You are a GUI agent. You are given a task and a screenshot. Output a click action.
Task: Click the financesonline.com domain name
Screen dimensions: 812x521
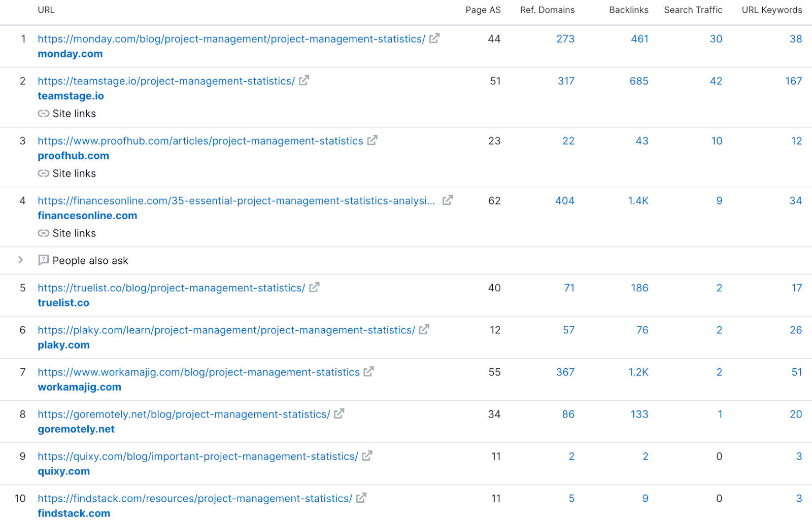coord(87,216)
